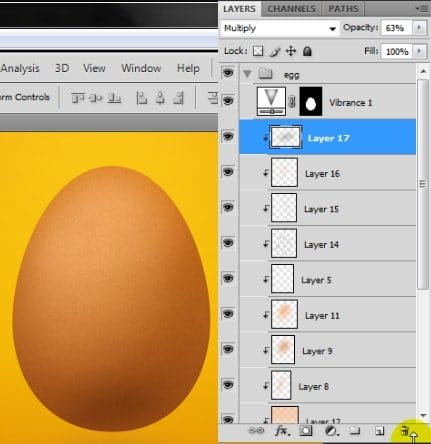Image resolution: width=431 pixels, height=444 pixels.
Task: Hide Layer 5 with its eye icon
Action: click(228, 278)
